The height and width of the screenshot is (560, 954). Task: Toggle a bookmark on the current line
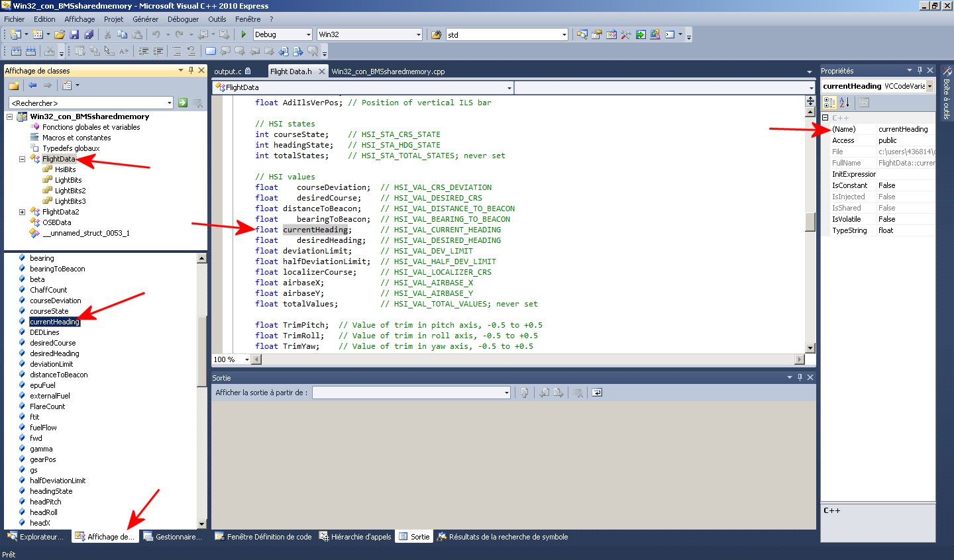211,51
